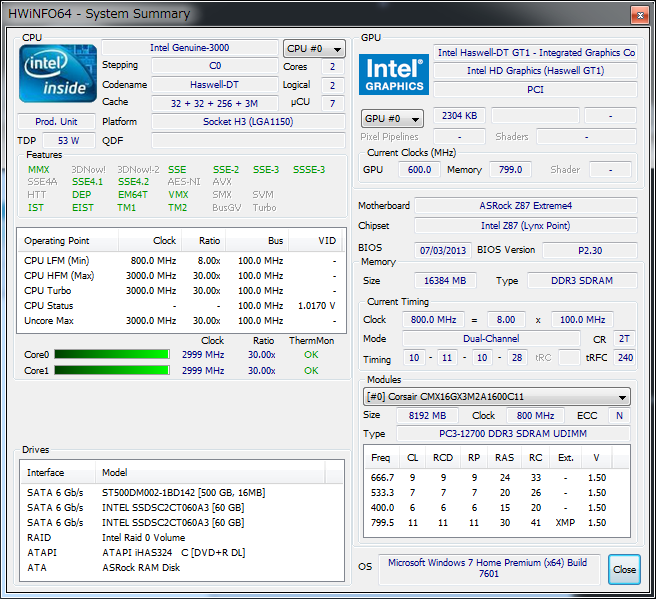Screen dimensions: 656x599
Task: Click the ASRock Z87 Extreme4 motherboard field
Action: point(526,206)
